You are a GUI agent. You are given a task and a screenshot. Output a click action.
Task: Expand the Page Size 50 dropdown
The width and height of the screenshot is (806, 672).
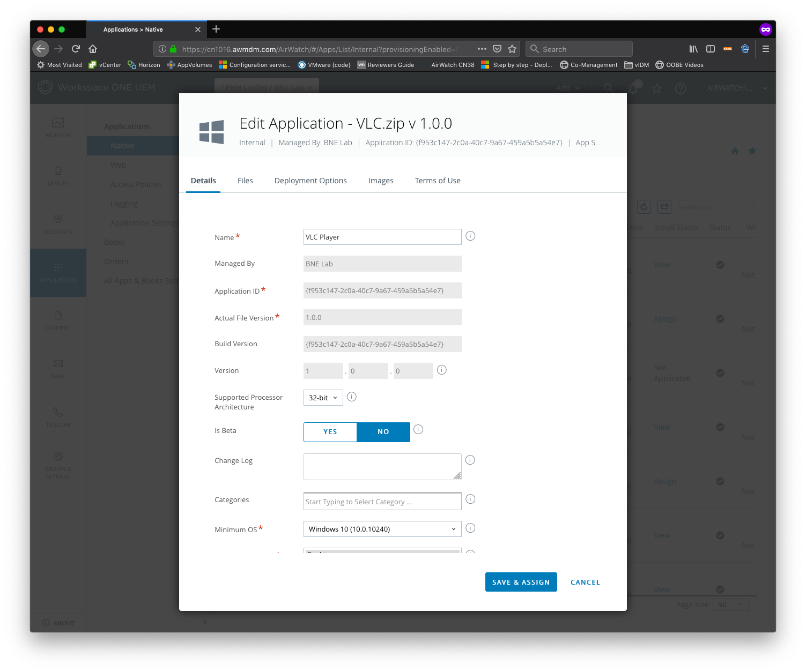click(x=731, y=604)
